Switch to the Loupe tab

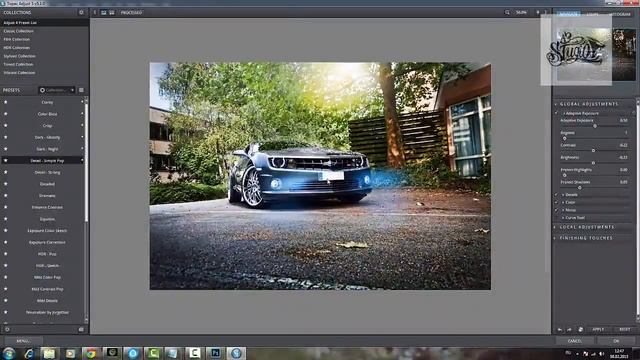pyautogui.click(x=592, y=14)
